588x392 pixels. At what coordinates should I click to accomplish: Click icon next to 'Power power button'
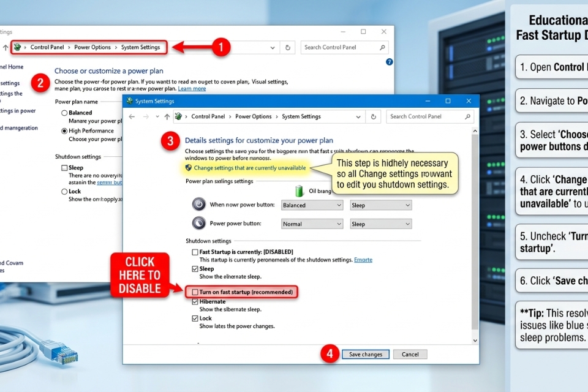click(x=198, y=223)
